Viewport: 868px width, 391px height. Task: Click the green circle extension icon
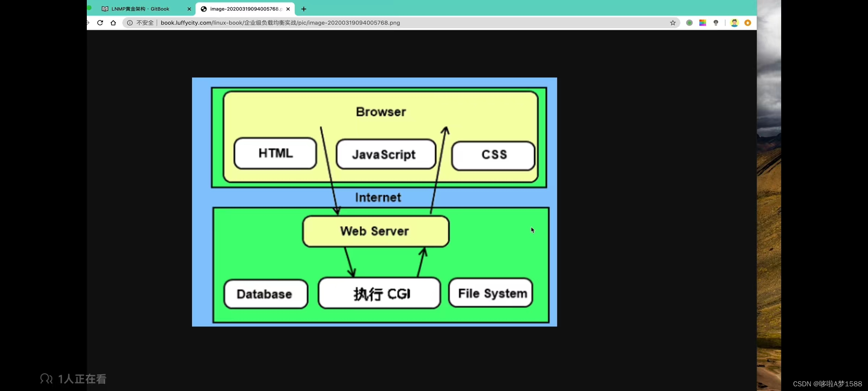(x=689, y=23)
